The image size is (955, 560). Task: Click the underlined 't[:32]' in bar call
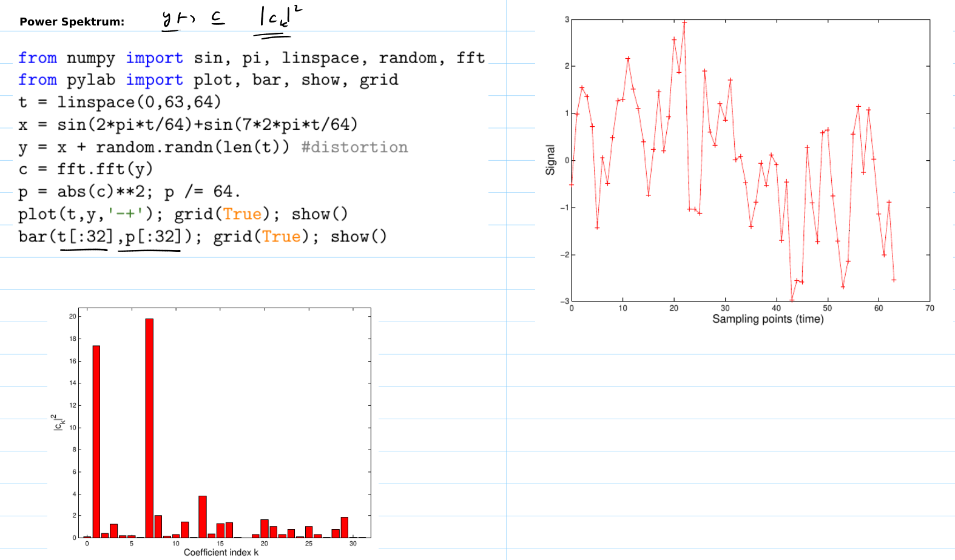point(85,237)
